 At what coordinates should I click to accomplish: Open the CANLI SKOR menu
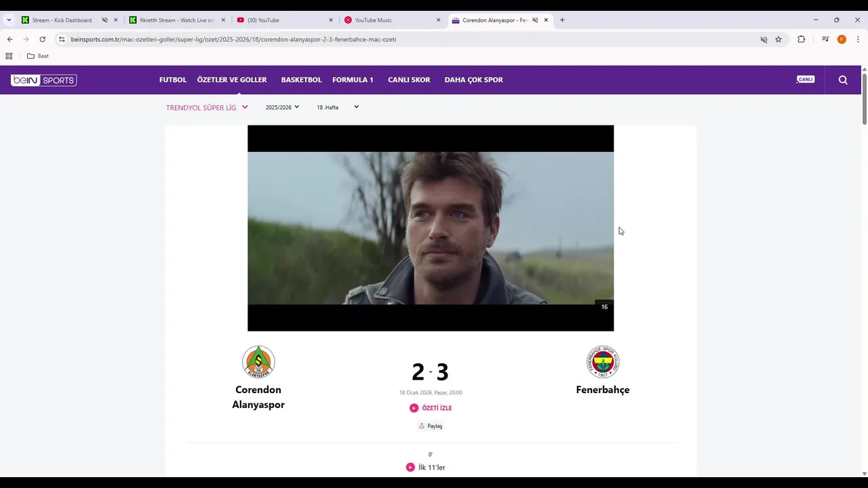pos(409,80)
